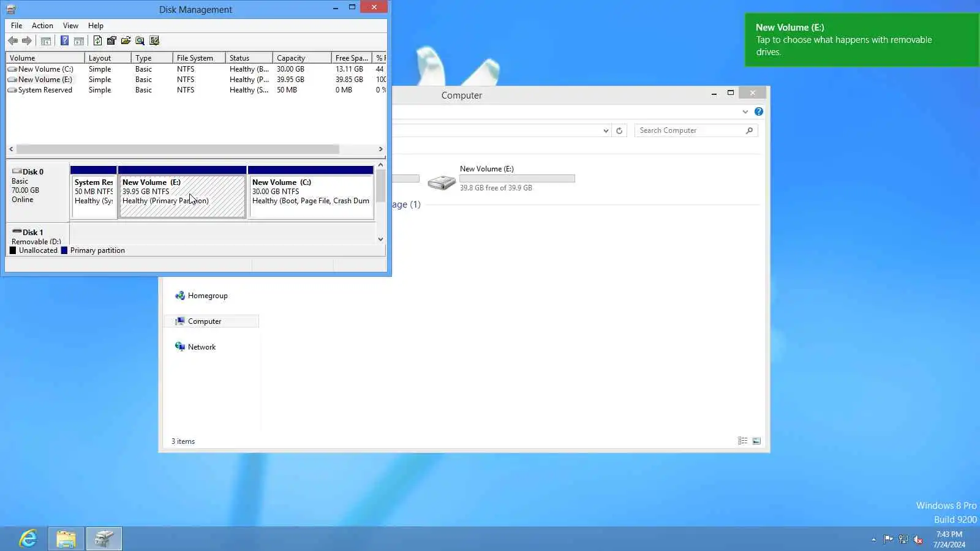Click the E: drive capacity bar in Computer
This screenshot has height=551, width=980.
[517, 179]
